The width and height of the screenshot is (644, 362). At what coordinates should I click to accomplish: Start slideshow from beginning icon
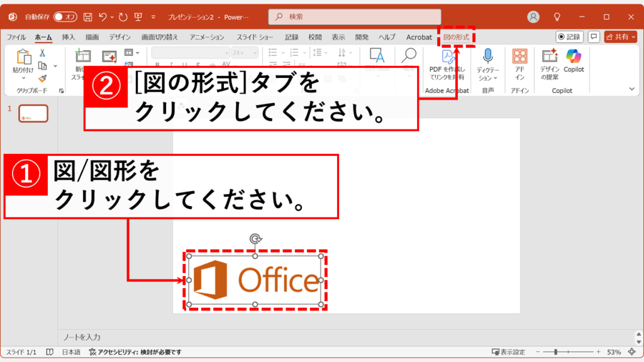(x=138, y=17)
